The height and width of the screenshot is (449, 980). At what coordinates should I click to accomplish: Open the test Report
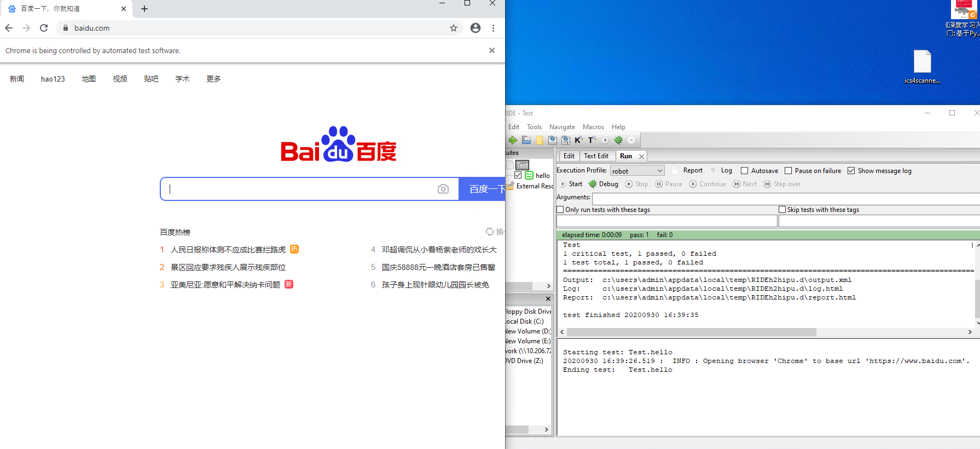tap(687, 170)
